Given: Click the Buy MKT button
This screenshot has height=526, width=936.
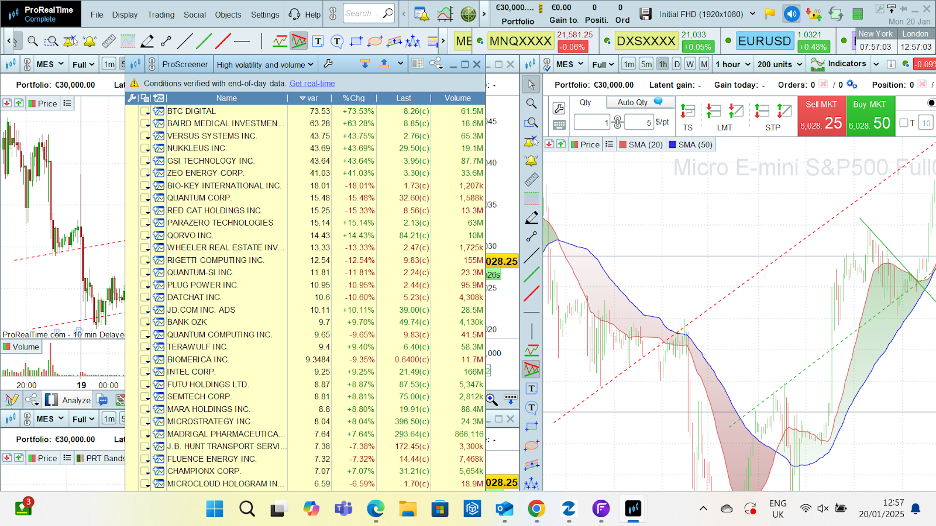Looking at the screenshot, I should pos(871,116).
